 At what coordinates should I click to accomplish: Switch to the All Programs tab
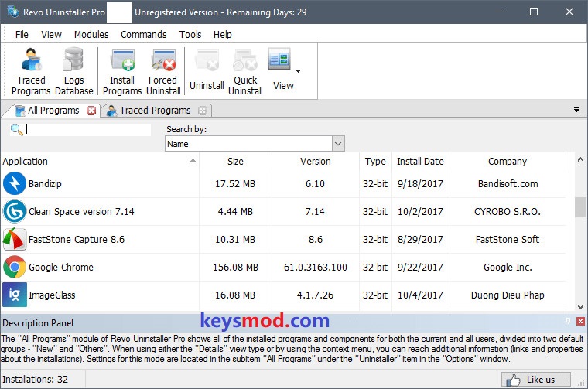click(53, 110)
